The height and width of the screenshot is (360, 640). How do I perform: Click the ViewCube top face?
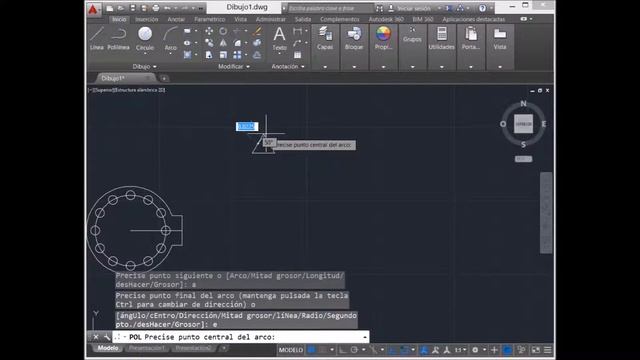[523, 124]
